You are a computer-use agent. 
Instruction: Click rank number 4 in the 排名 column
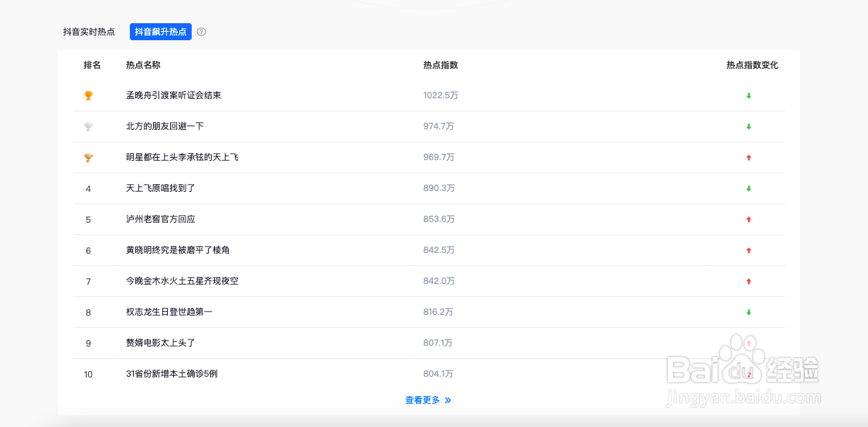(x=89, y=189)
